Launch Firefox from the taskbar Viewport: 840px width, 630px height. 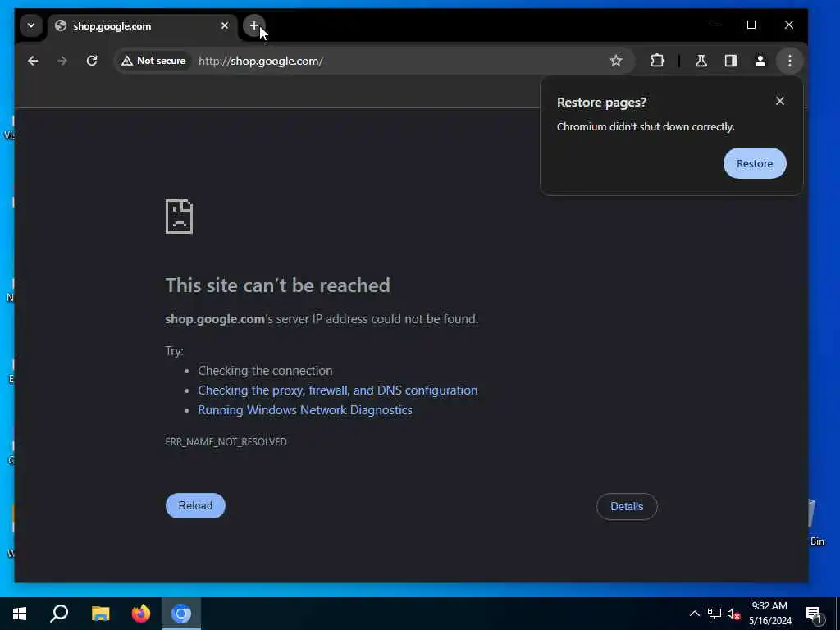pos(141,614)
